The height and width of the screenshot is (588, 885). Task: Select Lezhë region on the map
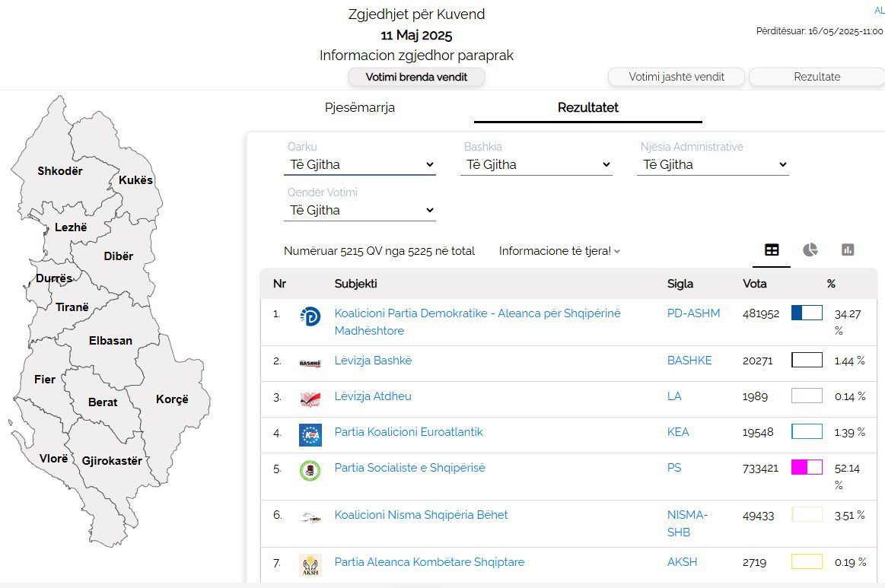[71, 227]
